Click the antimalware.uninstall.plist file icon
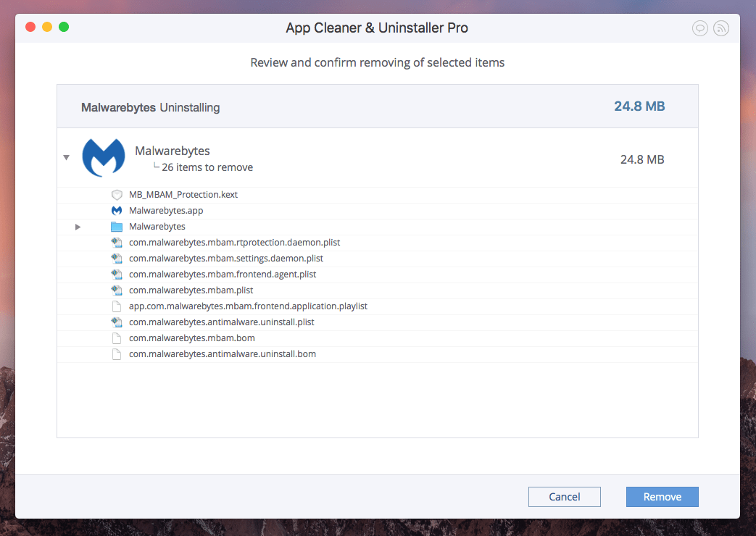756x536 pixels. [x=117, y=322]
